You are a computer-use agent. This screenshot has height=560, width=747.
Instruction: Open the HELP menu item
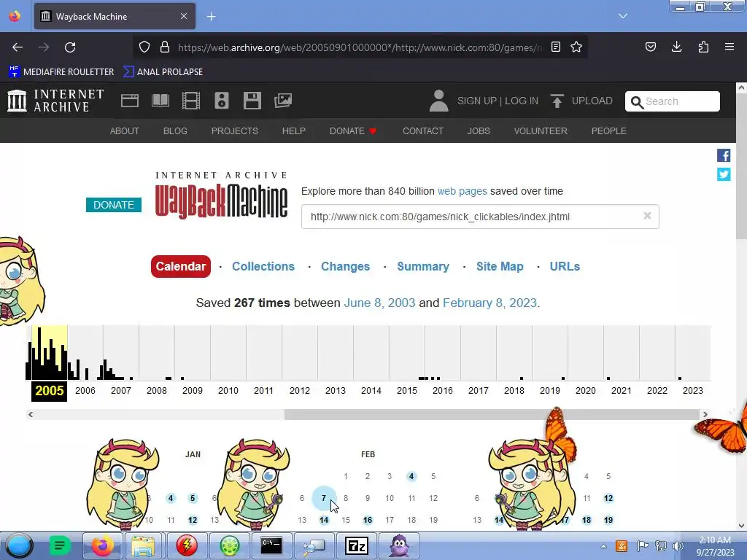294,131
